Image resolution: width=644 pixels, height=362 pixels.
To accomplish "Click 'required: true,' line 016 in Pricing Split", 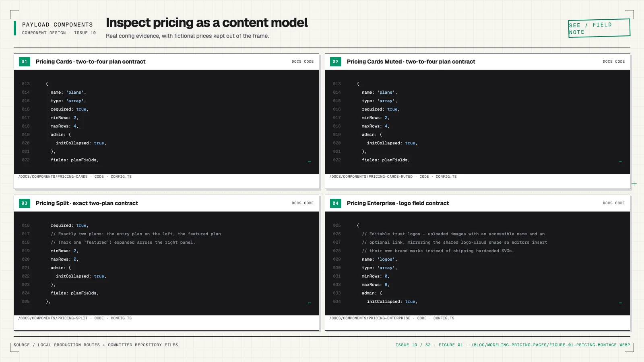I will click(69, 226).
